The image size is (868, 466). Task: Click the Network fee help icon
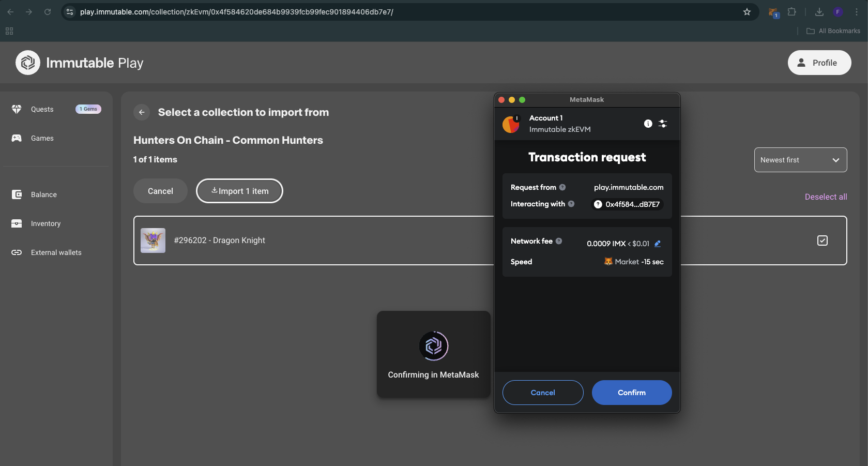[x=559, y=241]
